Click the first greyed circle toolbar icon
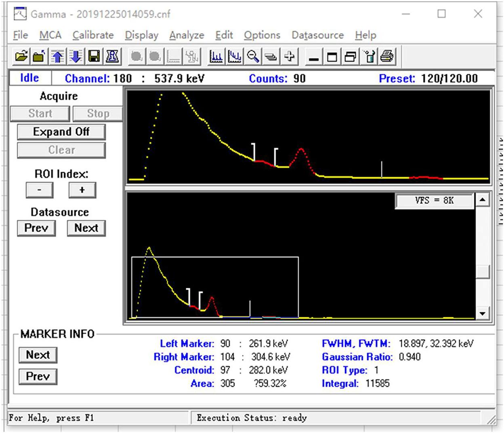 pyautogui.click(x=136, y=56)
